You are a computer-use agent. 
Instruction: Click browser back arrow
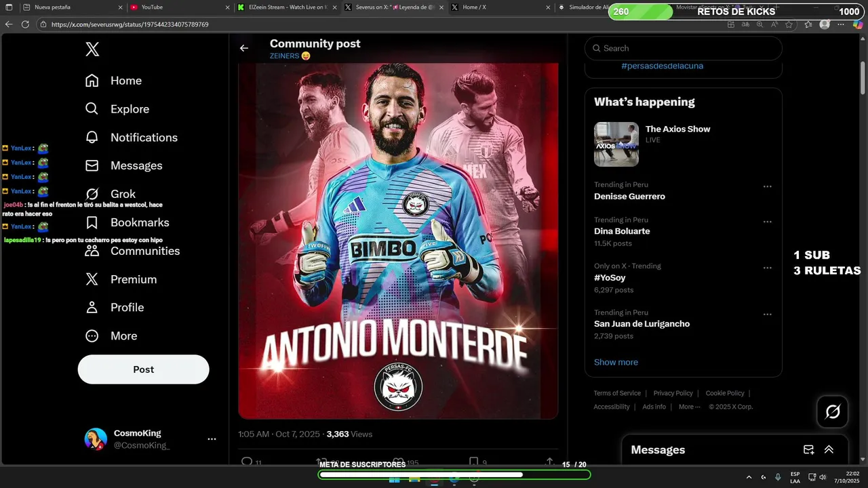pyautogui.click(x=9, y=24)
